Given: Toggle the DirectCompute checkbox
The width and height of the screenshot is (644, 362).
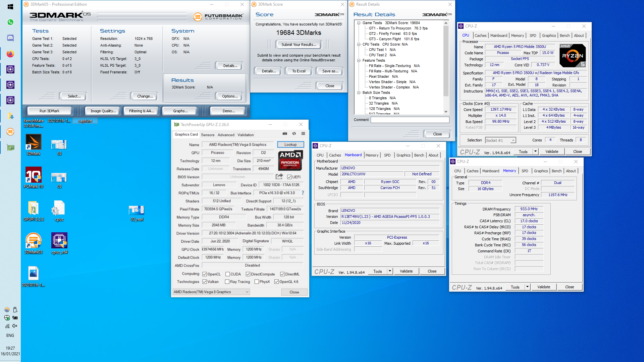Looking at the screenshot, I should (248, 274).
